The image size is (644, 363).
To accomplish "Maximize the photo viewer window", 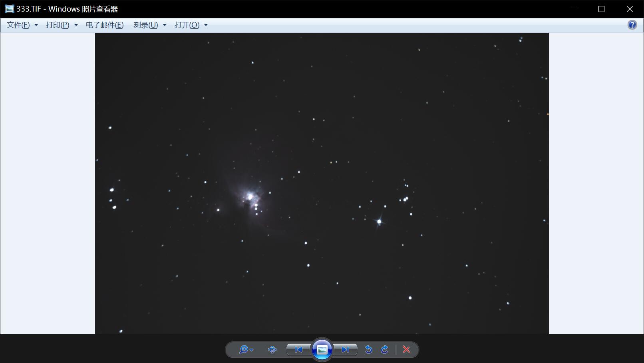I will pos(602,9).
